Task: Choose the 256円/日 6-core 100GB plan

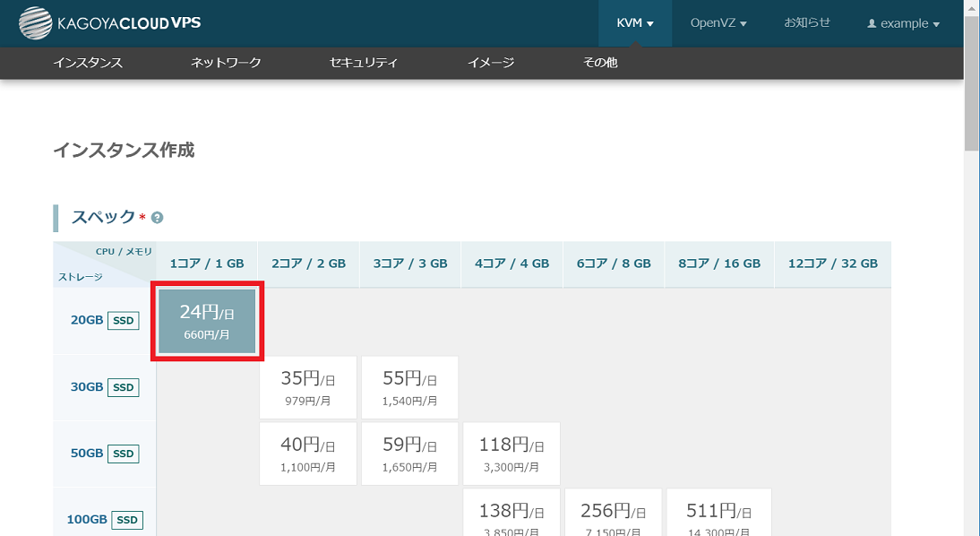Action: [x=614, y=514]
